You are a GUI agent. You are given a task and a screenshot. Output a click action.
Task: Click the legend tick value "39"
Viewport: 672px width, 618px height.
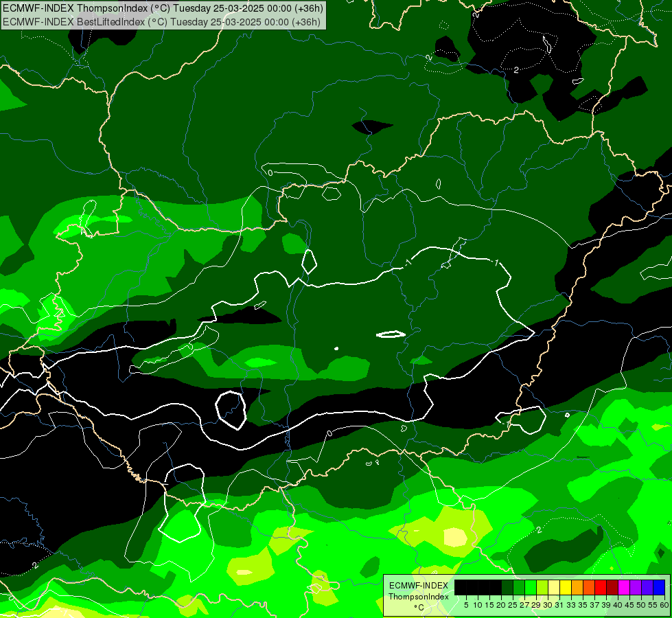point(606,605)
